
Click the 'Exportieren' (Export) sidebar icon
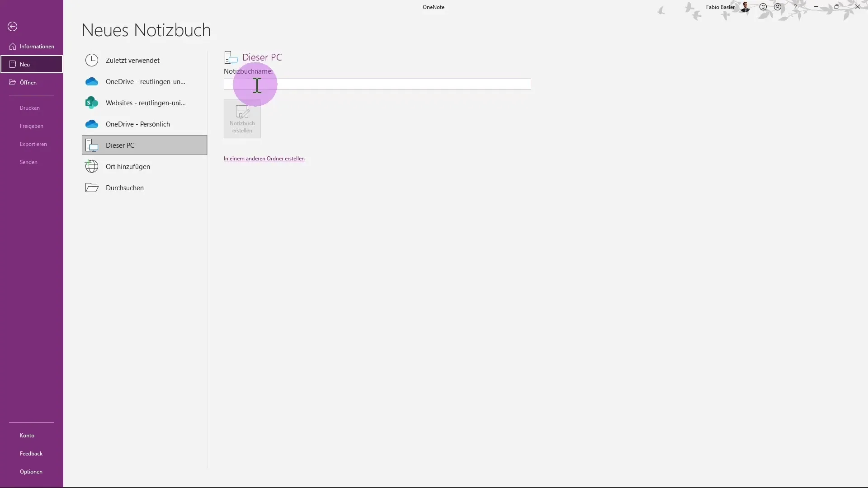click(x=33, y=144)
